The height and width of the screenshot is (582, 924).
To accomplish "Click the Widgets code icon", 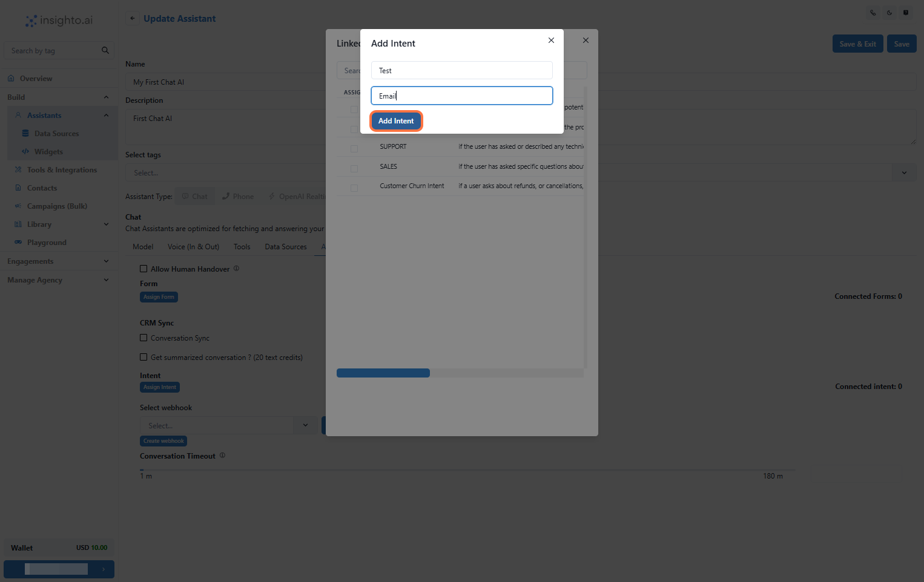I will tap(25, 151).
